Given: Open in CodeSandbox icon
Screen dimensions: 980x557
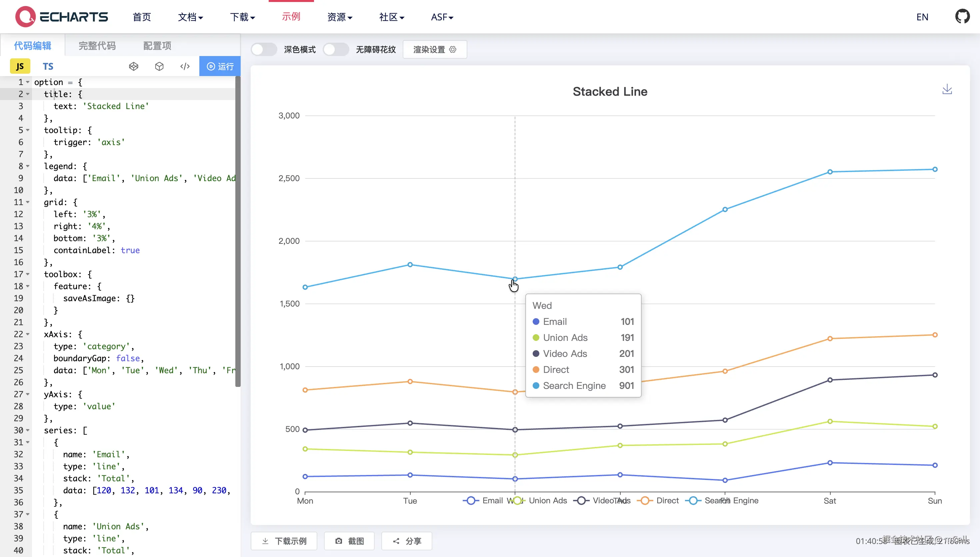Looking at the screenshot, I should coord(133,67).
